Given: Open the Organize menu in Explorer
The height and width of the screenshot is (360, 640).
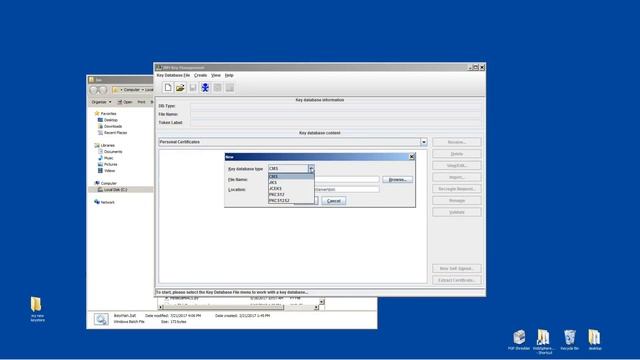Looking at the screenshot, I should pos(101,102).
